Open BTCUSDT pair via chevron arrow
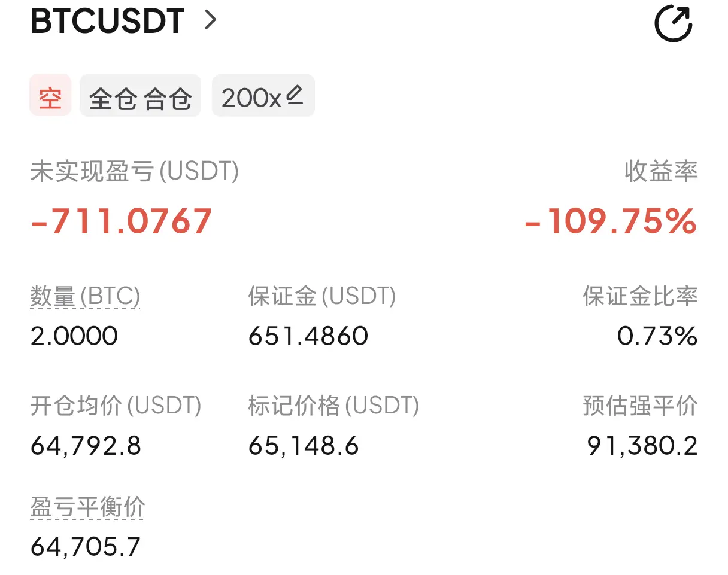The image size is (728, 575). pos(210,20)
